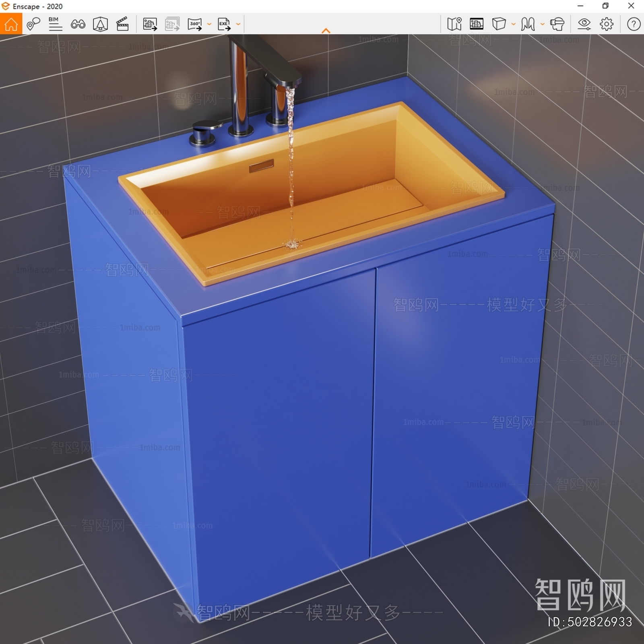Click the binoculars safe frame icon
This screenshot has height=644, width=644.
(x=78, y=24)
